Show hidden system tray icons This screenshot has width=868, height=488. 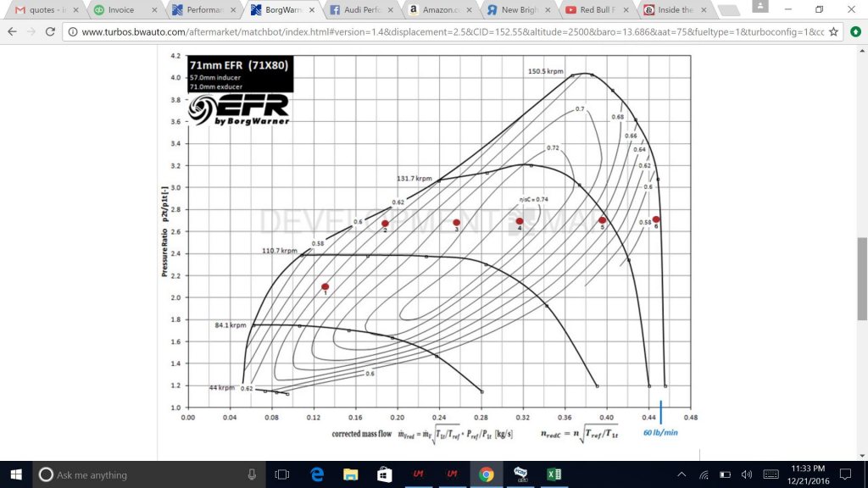(682, 474)
